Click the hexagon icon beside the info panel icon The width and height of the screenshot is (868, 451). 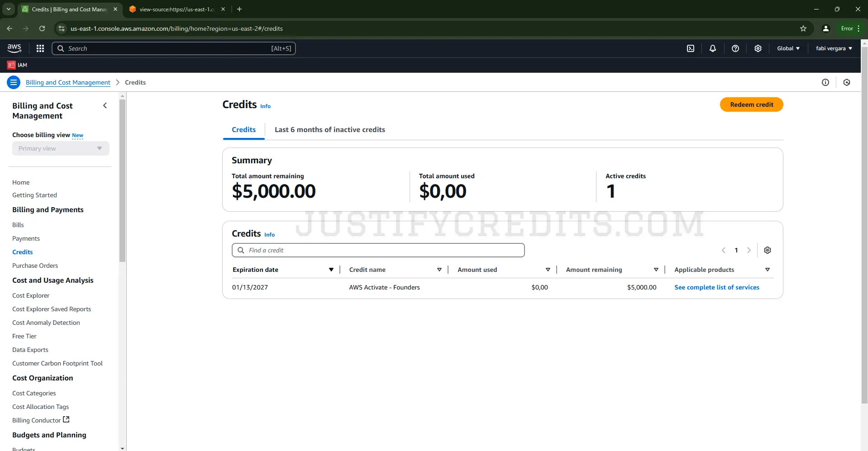point(847,82)
